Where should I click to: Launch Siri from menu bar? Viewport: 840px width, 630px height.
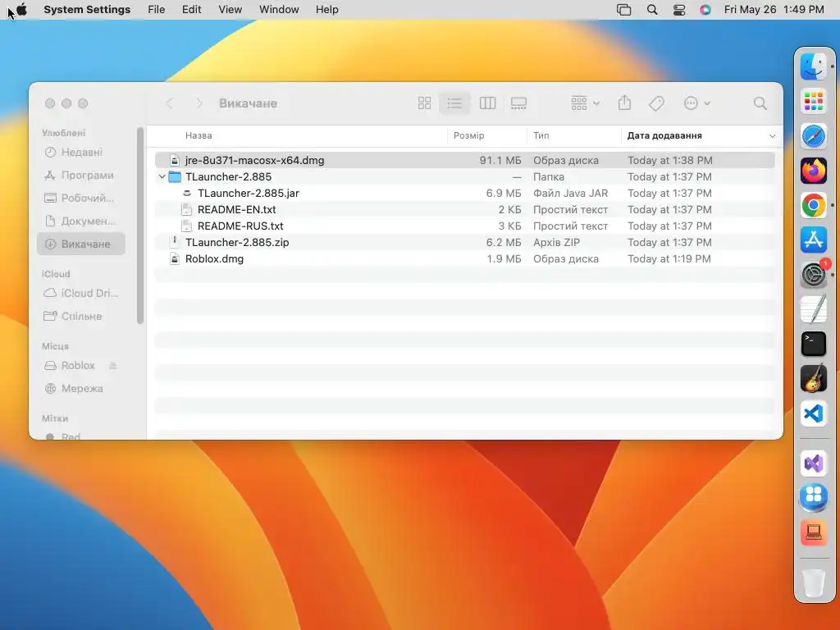(x=705, y=10)
